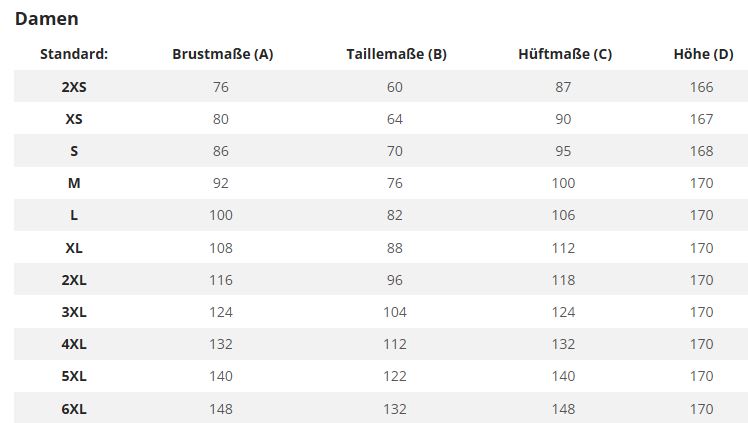Image resolution: width=748 pixels, height=423 pixels.
Task: Click bust value 76 in 2XS row
Action: pyautogui.click(x=221, y=87)
